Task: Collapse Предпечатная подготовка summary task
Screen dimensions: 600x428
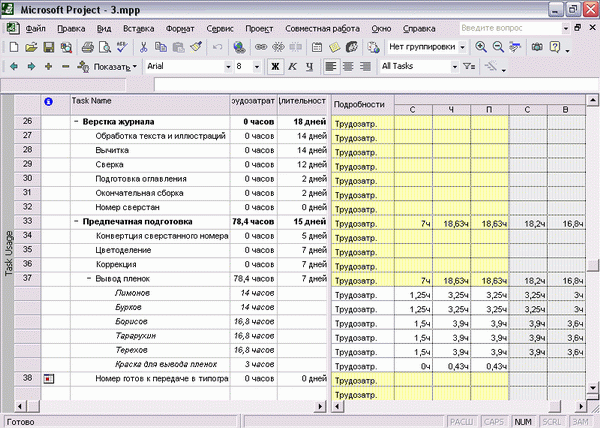Action: point(76,221)
